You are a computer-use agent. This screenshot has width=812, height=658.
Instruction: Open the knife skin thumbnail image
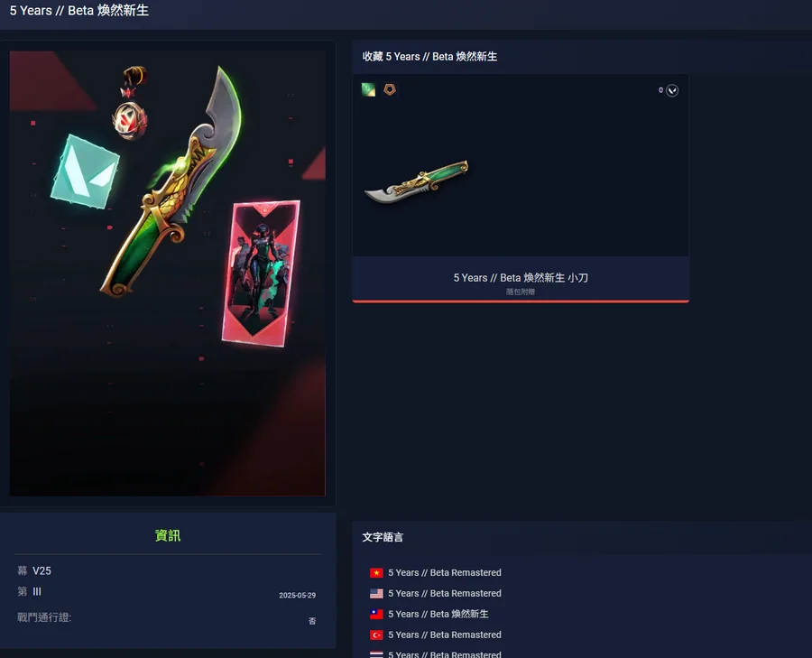417,181
